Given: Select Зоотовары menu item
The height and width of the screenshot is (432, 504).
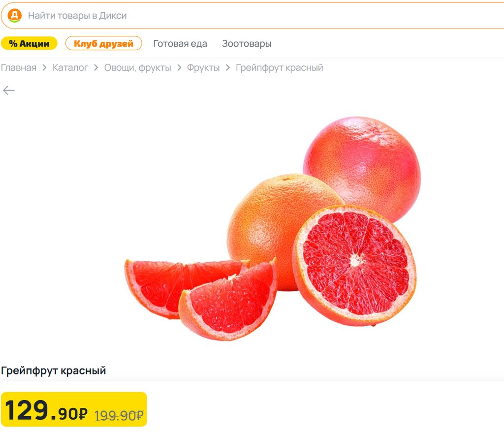Looking at the screenshot, I should click(x=247, y=43).
